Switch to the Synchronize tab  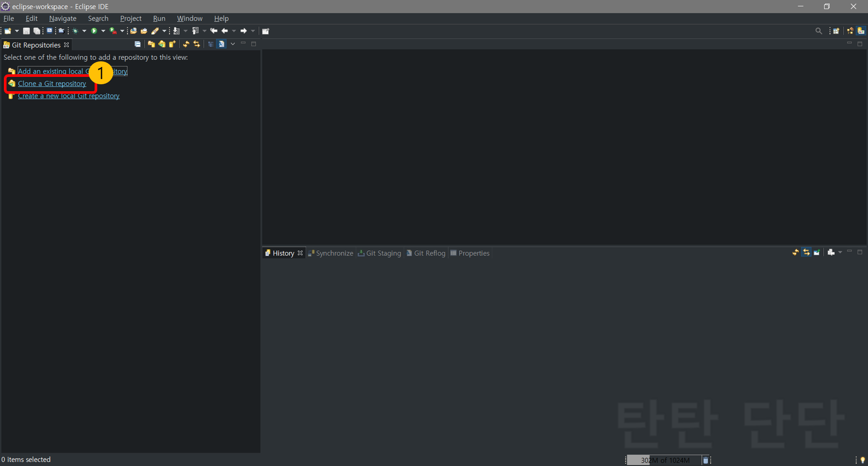[x=331, y=253]
